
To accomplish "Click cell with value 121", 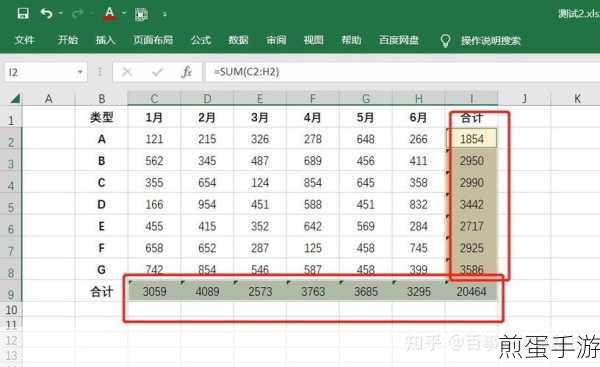I will tap(154, 139).
